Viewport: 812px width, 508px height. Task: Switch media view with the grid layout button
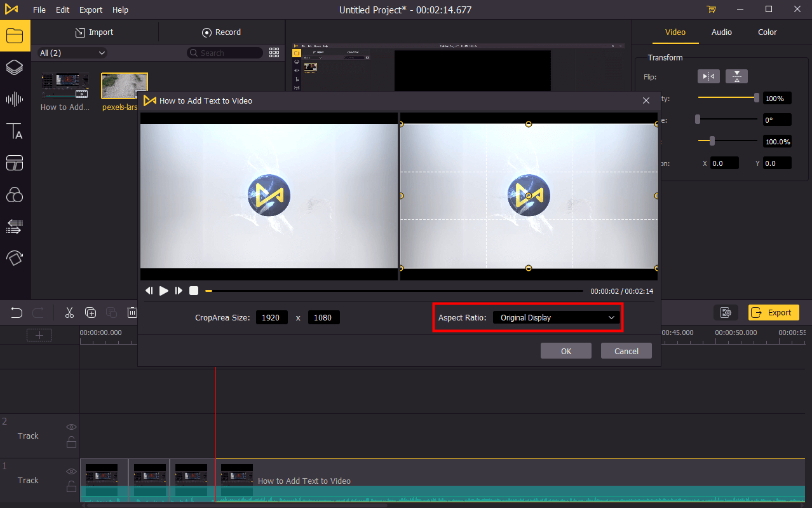pos(274,53)
